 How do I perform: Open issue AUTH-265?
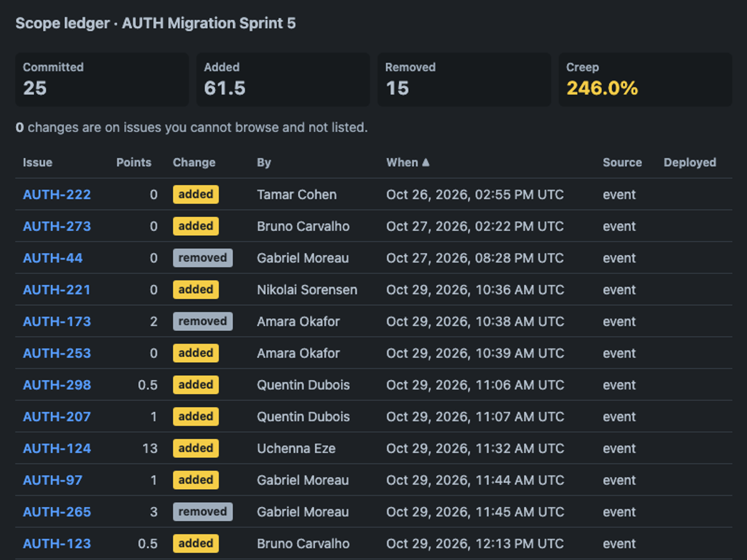point(57,512)
